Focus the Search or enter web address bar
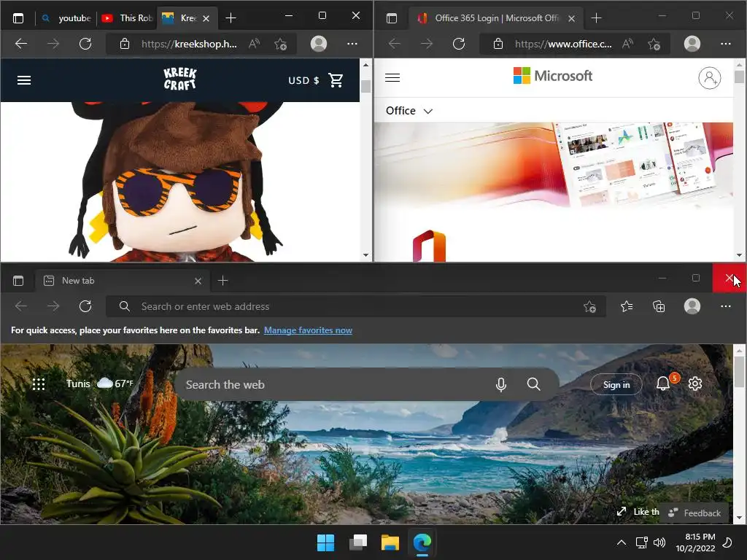747x560 pixels. [x=355, y=306]
